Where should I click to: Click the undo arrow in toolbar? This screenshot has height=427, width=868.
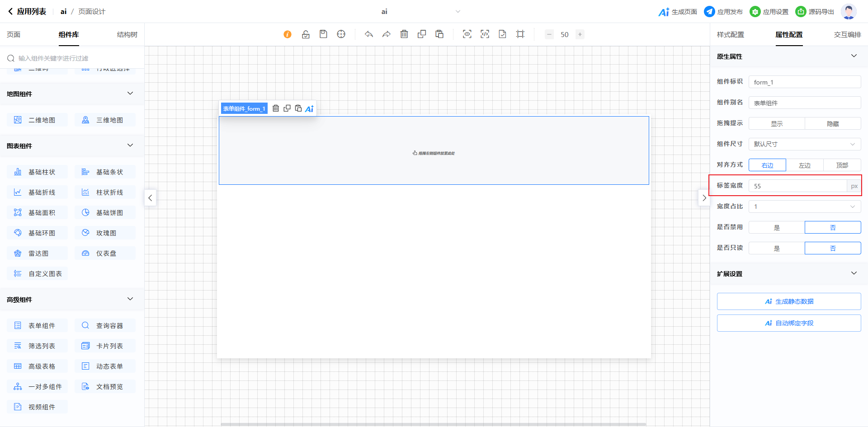369,34
